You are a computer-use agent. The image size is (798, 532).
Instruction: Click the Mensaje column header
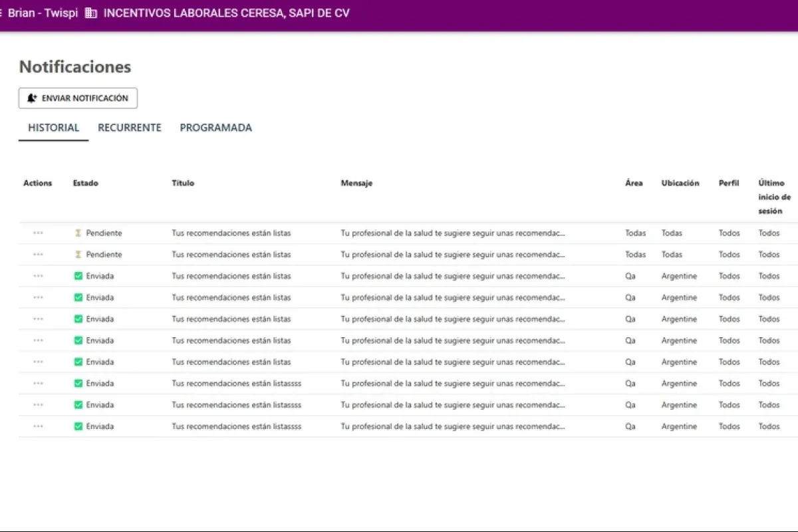click(x=356, y=183)
